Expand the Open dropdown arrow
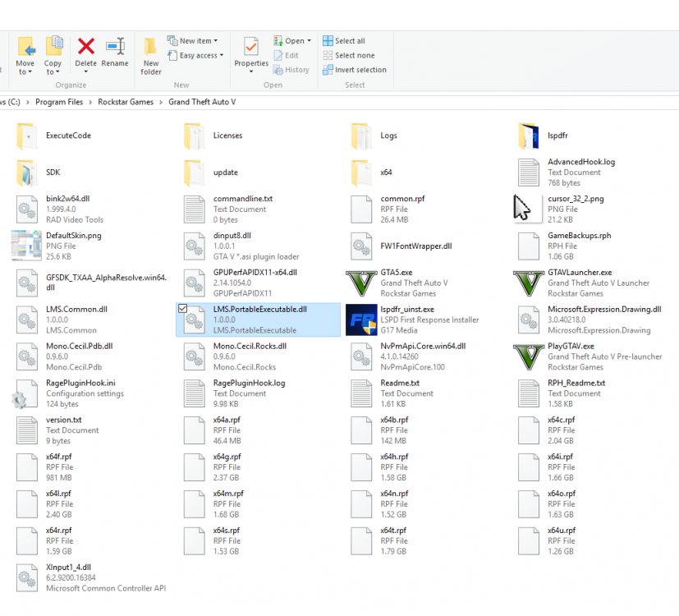The image size is (679, 616). point(308,39)
